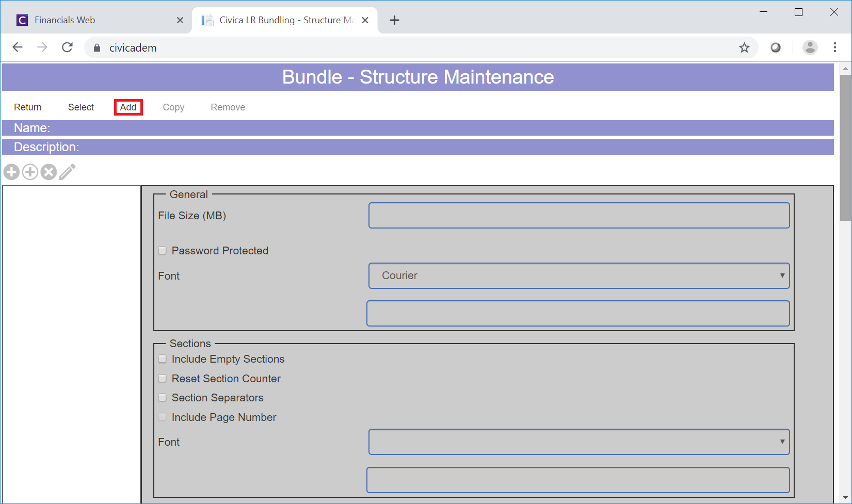
Task: Reload the page
Action: (x=67, y=47)
